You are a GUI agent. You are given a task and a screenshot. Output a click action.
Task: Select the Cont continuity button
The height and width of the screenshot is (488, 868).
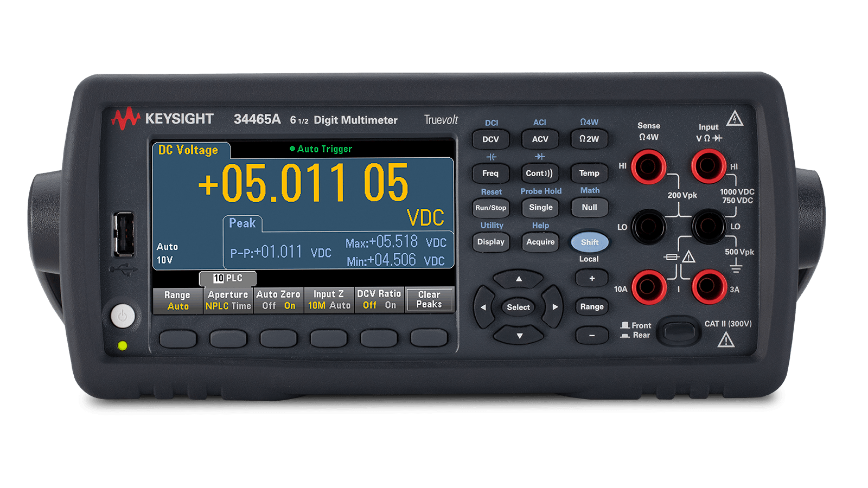pyautogui.click(x=540, y=174)
